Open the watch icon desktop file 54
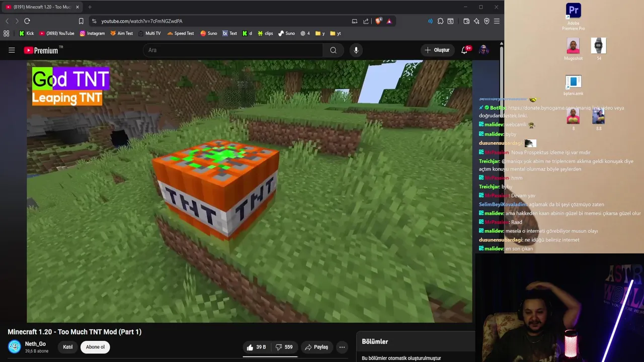This screenshot has height=362, width=644. click(x=598, y=49)
